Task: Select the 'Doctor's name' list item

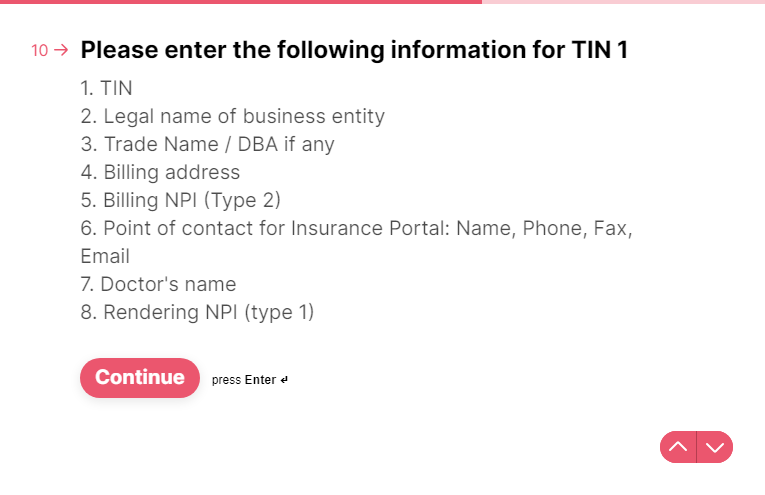Action: (x=158, y=284)
